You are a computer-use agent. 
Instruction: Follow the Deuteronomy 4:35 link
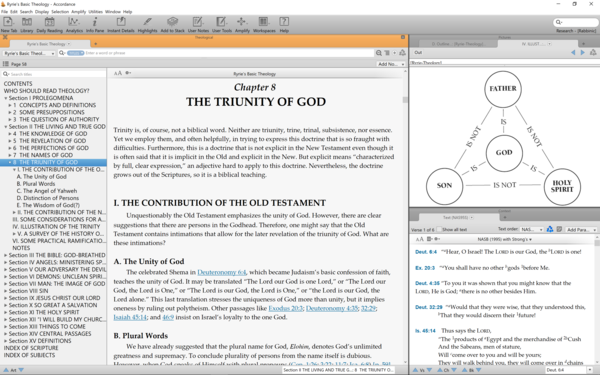coord(332,308)
